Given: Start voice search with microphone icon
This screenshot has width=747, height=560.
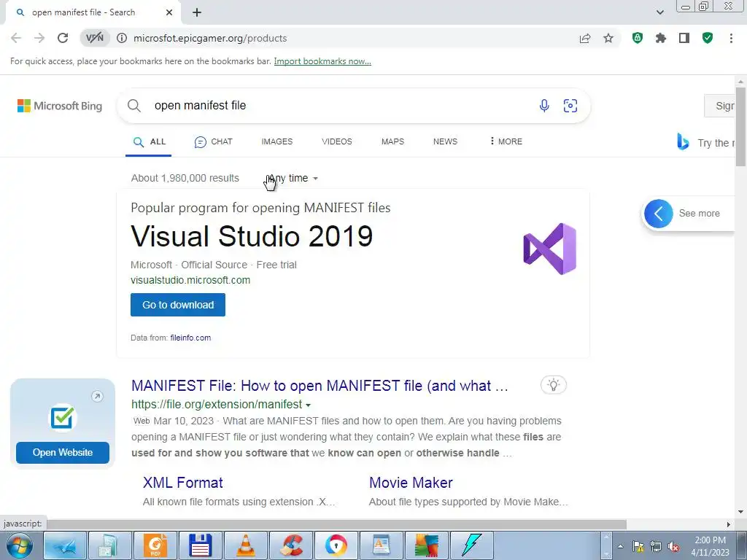Looking at the screenshot, I should (x=544, y=106).
